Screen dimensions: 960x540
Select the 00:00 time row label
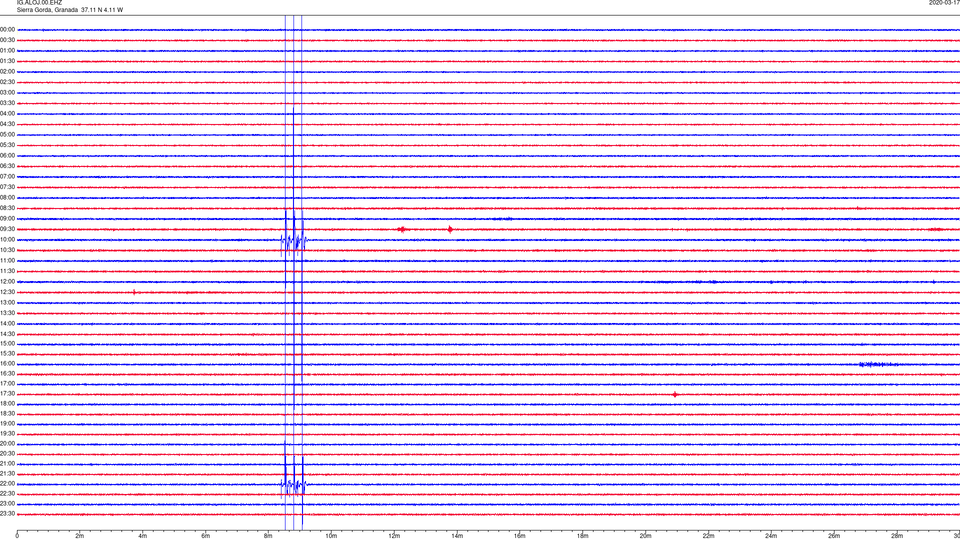7,29
